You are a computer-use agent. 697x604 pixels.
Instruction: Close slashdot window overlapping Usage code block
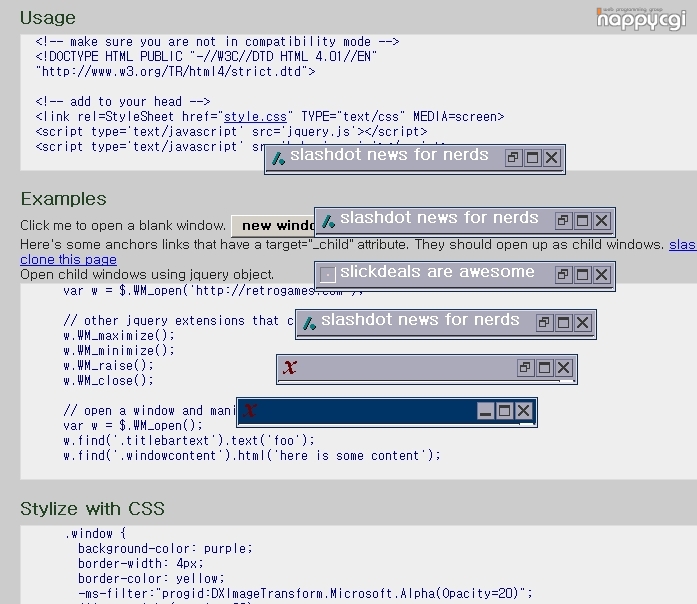coord(552,158)
